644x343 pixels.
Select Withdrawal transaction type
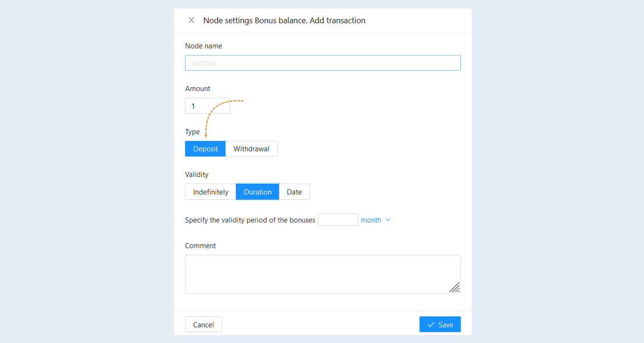point(252,148)
